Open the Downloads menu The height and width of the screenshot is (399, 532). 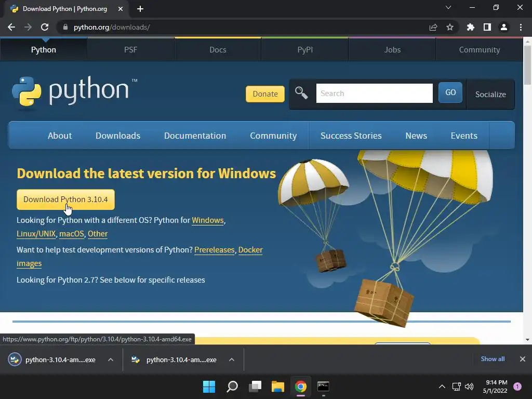click(x=118, y=136)
